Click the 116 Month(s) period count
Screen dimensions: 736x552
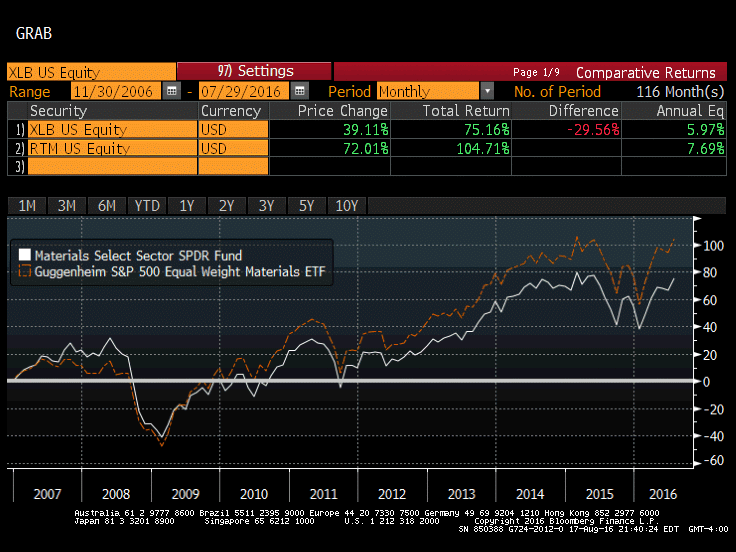[x=680, y=91]
